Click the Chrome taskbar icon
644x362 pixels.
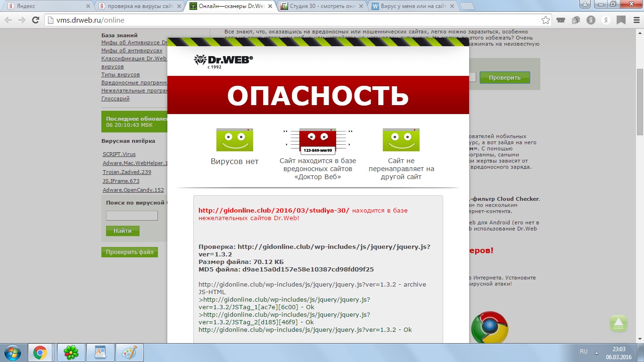40,353
